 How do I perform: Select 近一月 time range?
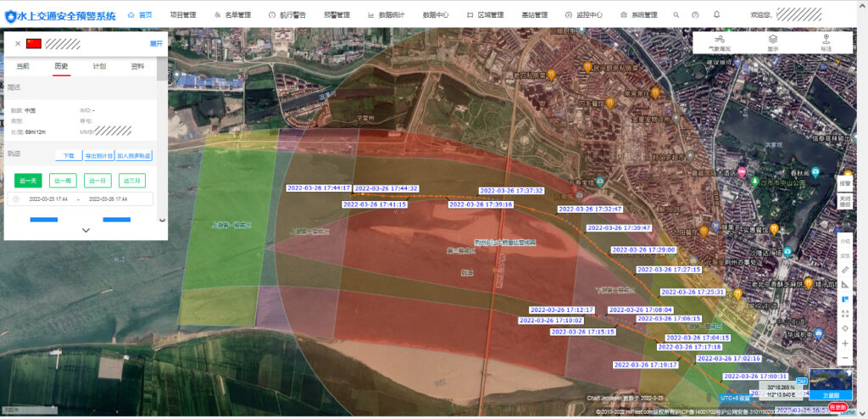pyautogui.click(x=97, y=180)
